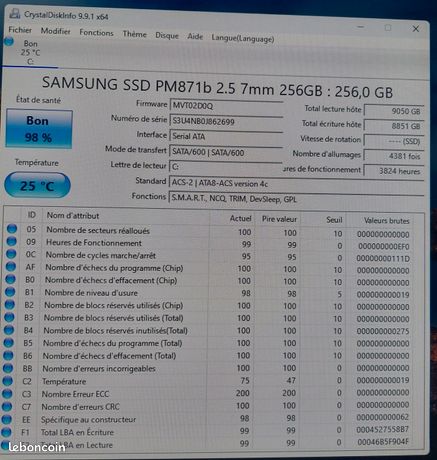Click status icon for attribute AF
This screenshot has width=437, height=460.
pyautogui.click(x=11, y=266)
